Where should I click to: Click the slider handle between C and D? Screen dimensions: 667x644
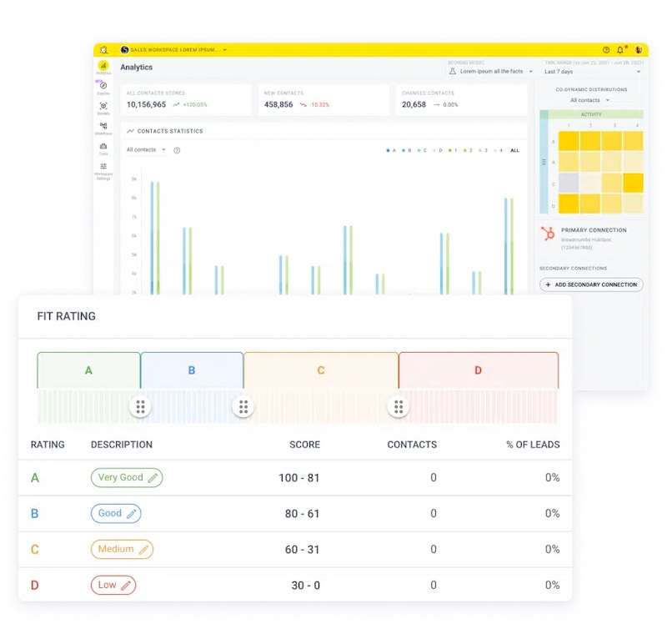399,407
